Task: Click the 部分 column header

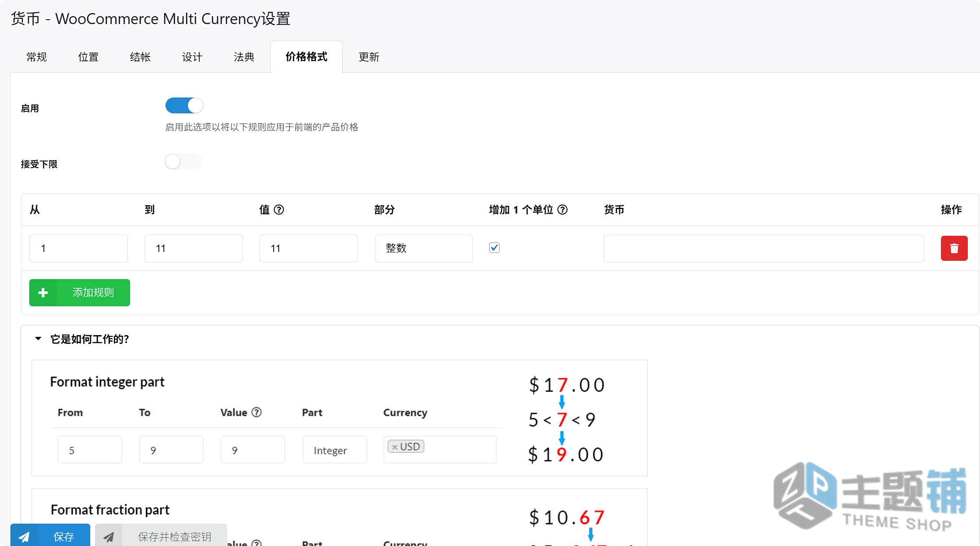Action: [384, 210]
